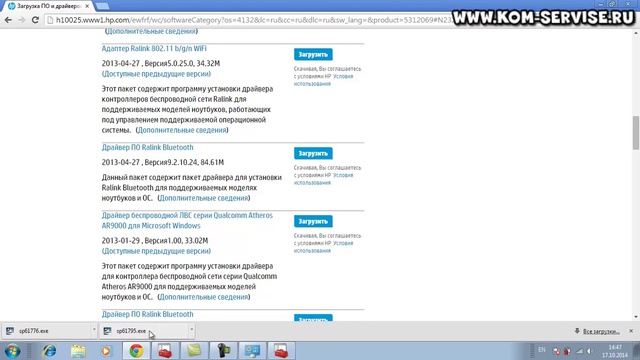The image size is (640, 360).
Task: Click the scrollbar down arrow
Action: [636, 317]
